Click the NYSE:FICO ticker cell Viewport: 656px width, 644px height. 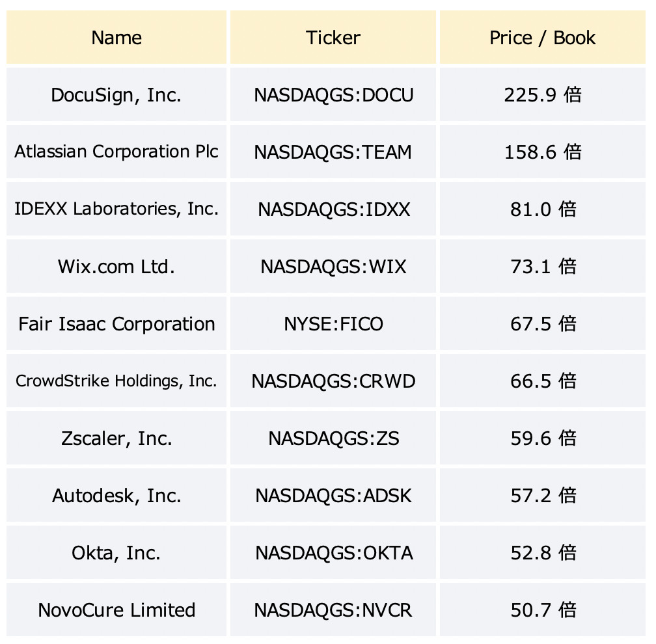(x=333, y=324)
